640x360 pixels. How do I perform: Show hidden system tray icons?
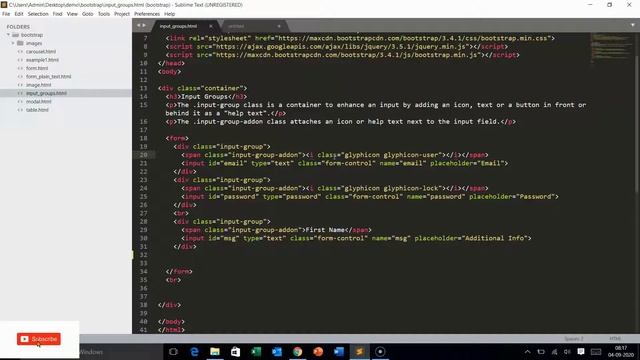(527, 351)
